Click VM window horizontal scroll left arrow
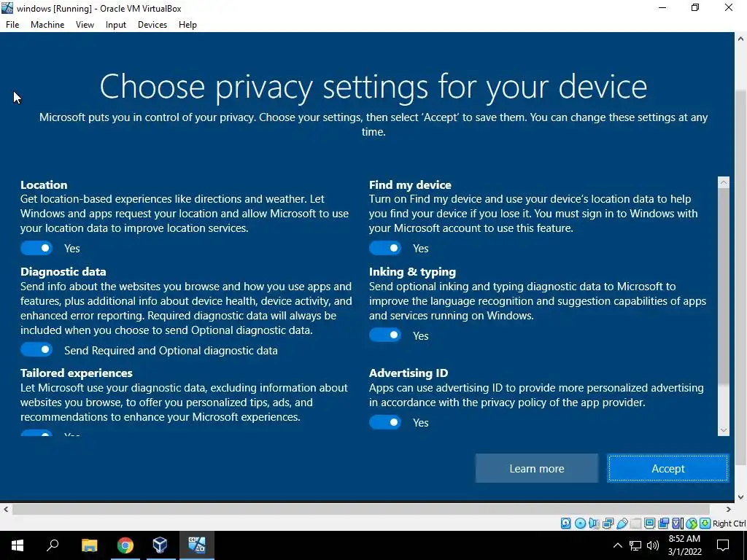 pyautogui.click(x=6, y=509)
